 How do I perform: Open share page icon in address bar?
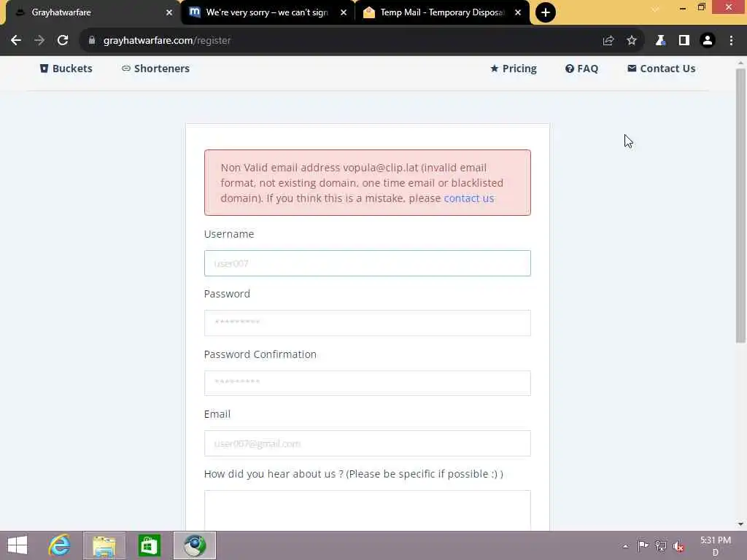tap(608, 41)
